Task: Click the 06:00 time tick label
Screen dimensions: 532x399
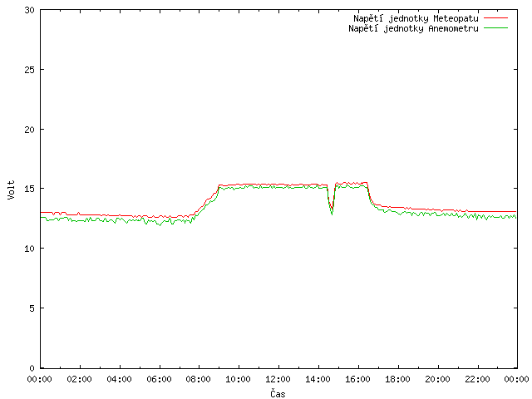Action: click(159, 379)
